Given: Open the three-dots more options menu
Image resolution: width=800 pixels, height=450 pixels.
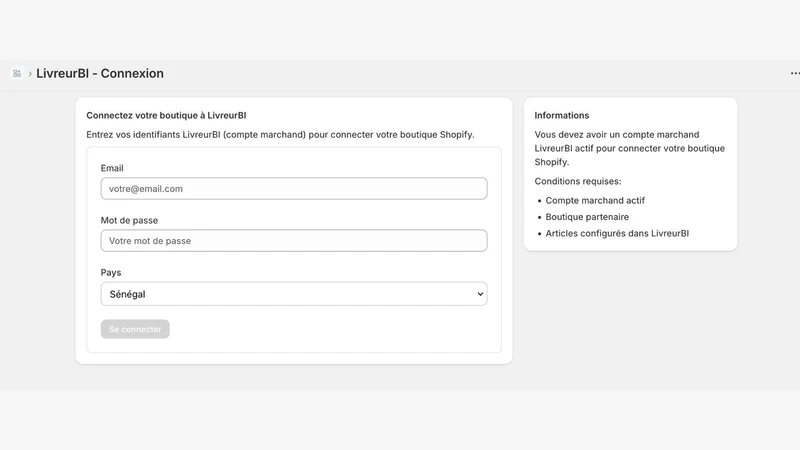Looking at the screenshot, I should coord(795,73).
